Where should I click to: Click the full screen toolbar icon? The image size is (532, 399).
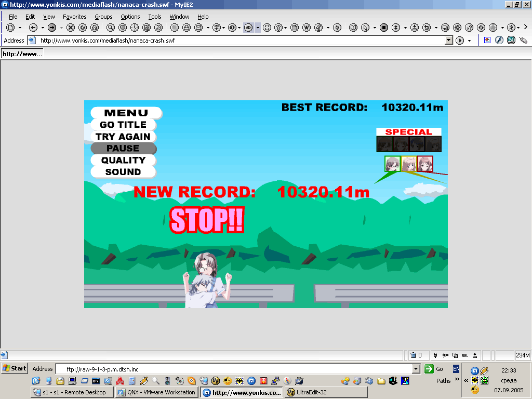pos(267,28)
